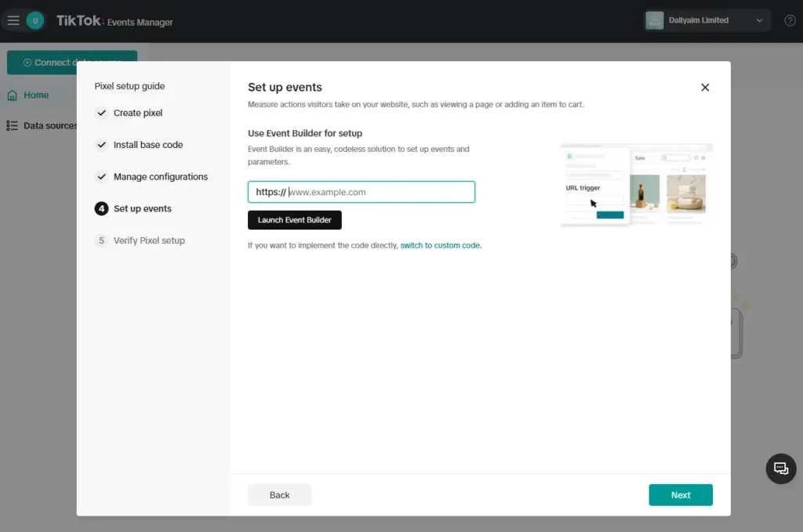This screenshot has height=532, width=803.
Task: Open the help question mark icon
Action: click(790, 20)
